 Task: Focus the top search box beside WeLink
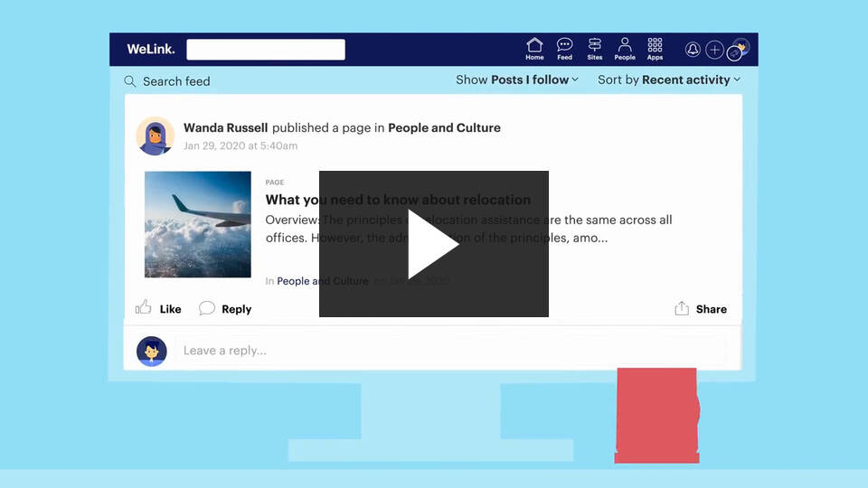(266, 49)
